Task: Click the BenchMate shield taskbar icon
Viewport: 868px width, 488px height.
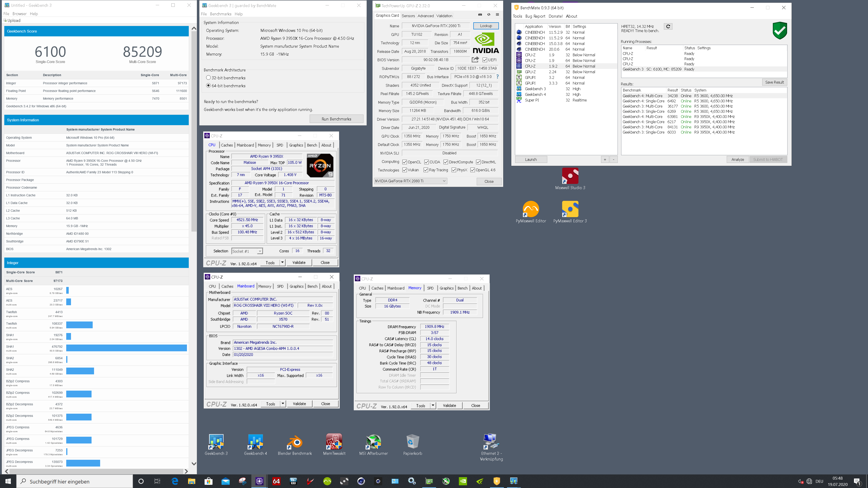Action: [497, 481]
